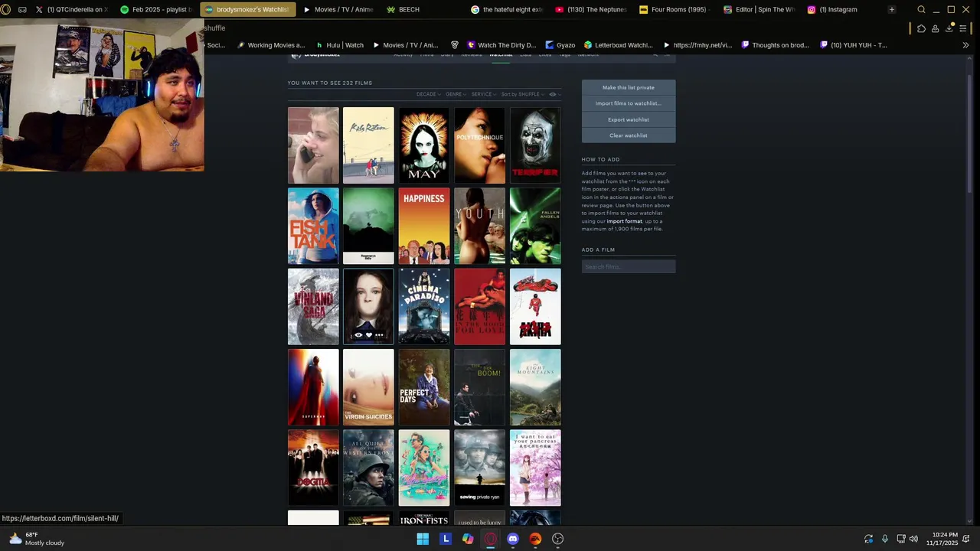Image resolution: width=980 pixels, height=551 pixels.
Task: Open the volume tray icon
Action: click(913, 539)
